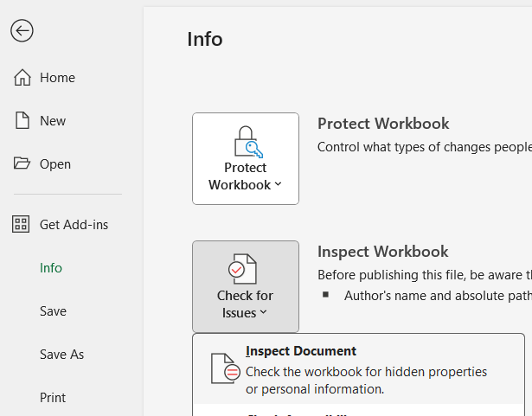Click 'Control what types of changes' description
The image size is (532, 416).
(425, 147)
